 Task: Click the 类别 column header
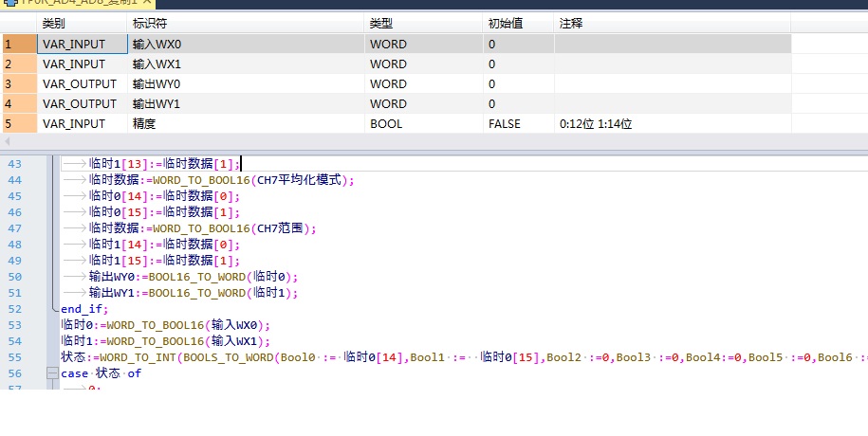pos(83,23)
